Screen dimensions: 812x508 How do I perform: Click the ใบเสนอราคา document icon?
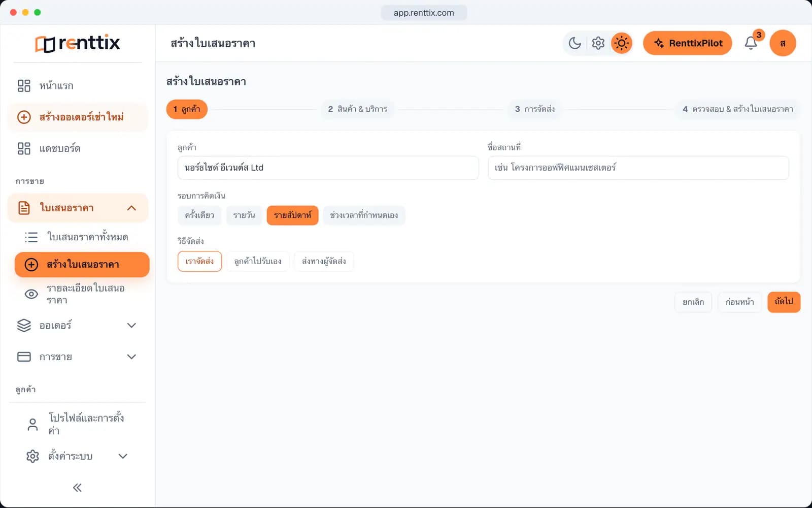tap(24, 208)
